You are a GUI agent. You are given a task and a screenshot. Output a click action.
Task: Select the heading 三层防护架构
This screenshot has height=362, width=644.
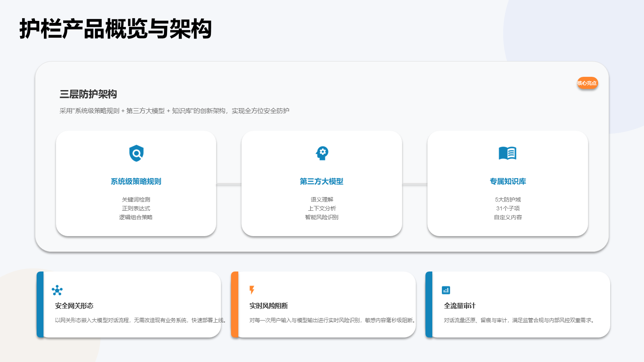[x=88, y=94]
